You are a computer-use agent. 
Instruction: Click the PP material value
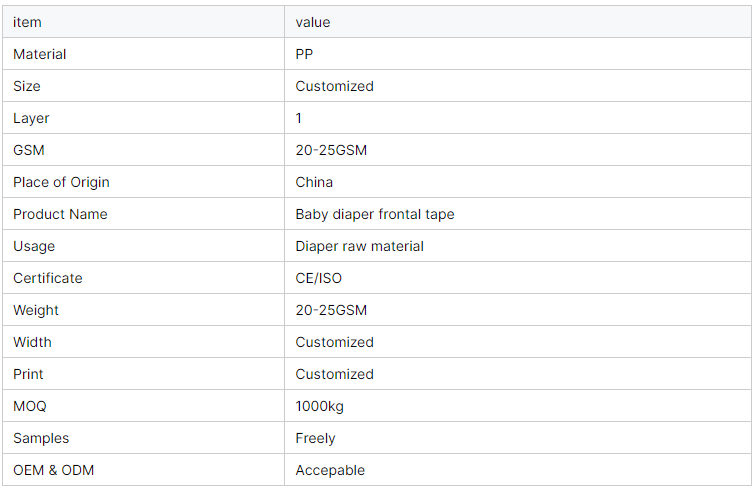[304, 54]
